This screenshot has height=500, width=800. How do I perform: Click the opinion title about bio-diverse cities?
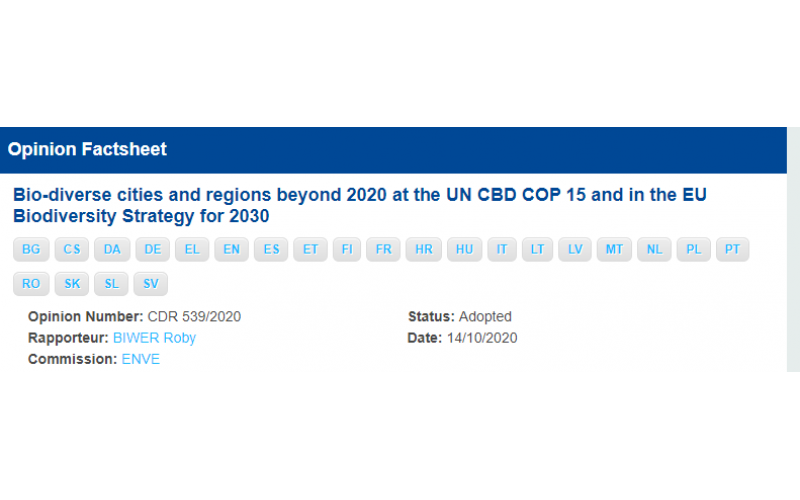360,205
